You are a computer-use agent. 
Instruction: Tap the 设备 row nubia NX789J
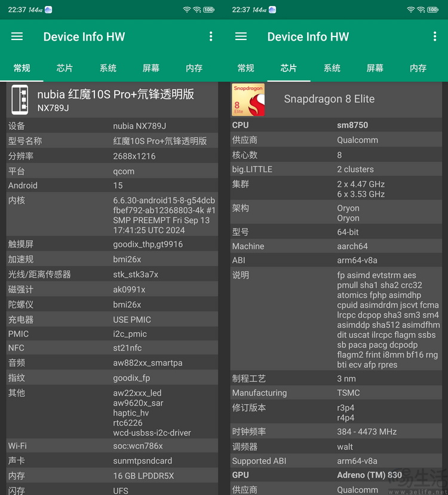pos(112,126)
